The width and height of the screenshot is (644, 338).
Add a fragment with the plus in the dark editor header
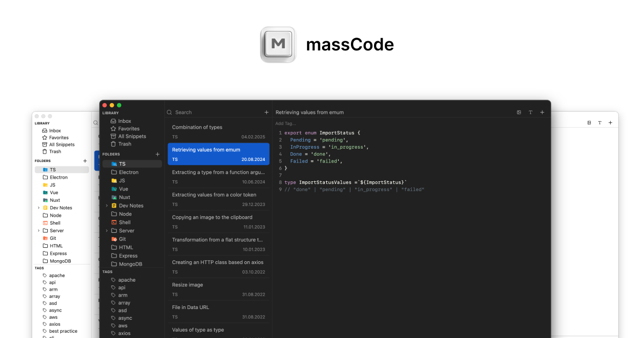pos(542,112)
